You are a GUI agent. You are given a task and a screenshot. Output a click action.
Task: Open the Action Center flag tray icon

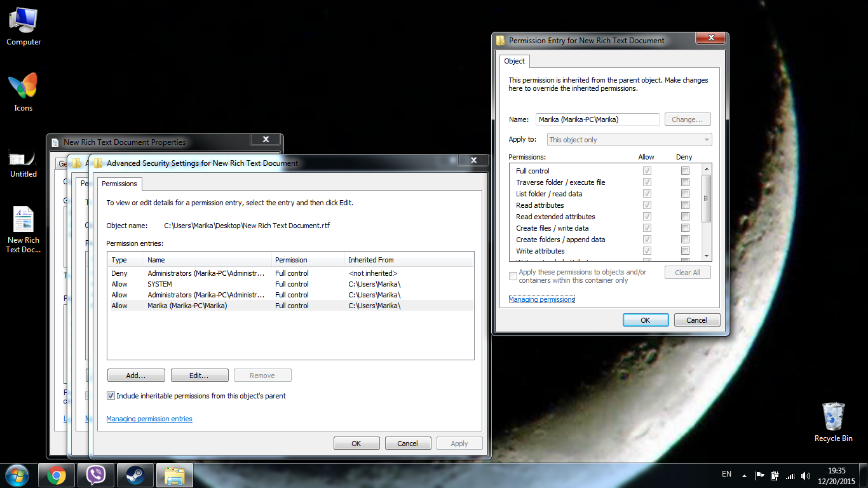point(759,475)
